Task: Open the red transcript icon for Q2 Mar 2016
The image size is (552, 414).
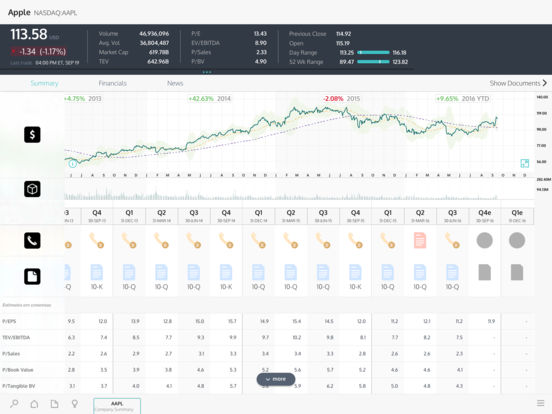Action: click(420, 240)
